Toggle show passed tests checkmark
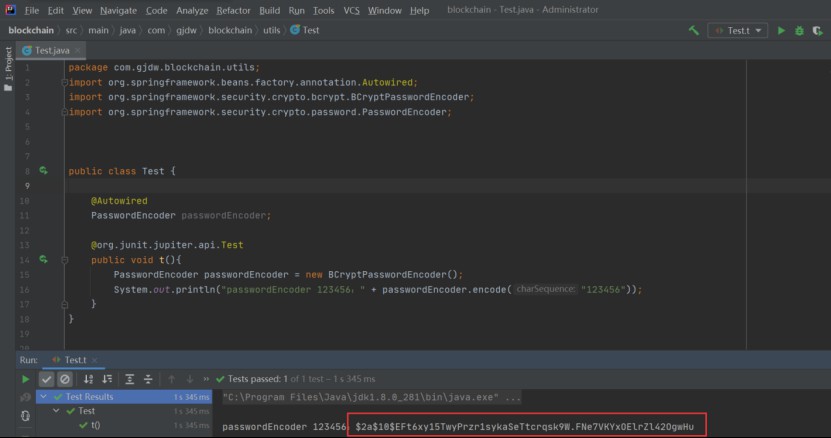The height and width of the screenshot is (438, 831). click(x=46, y=379)
